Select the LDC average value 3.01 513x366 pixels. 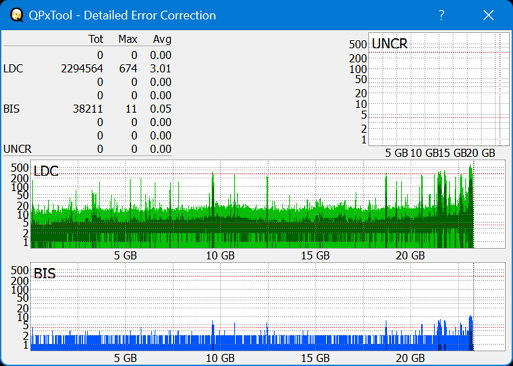[x=160, y=69]
